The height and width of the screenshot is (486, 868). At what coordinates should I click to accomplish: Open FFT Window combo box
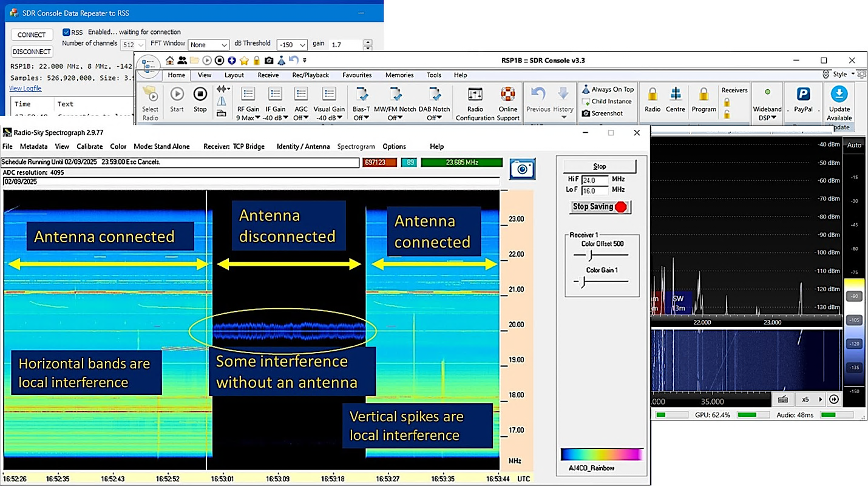coord(208,45)
